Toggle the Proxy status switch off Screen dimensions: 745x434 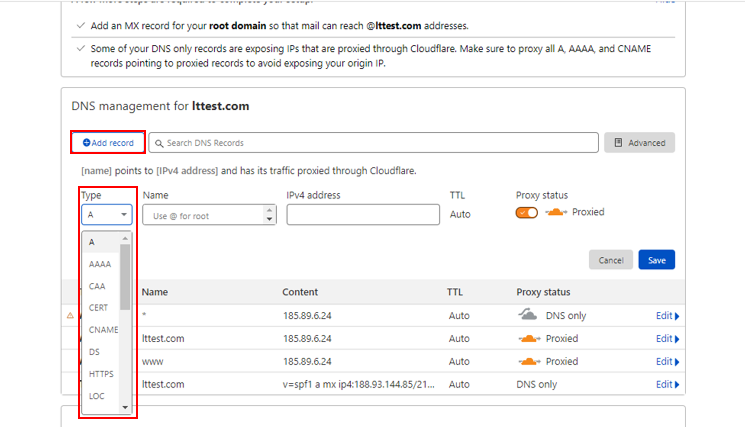[526, 212]
